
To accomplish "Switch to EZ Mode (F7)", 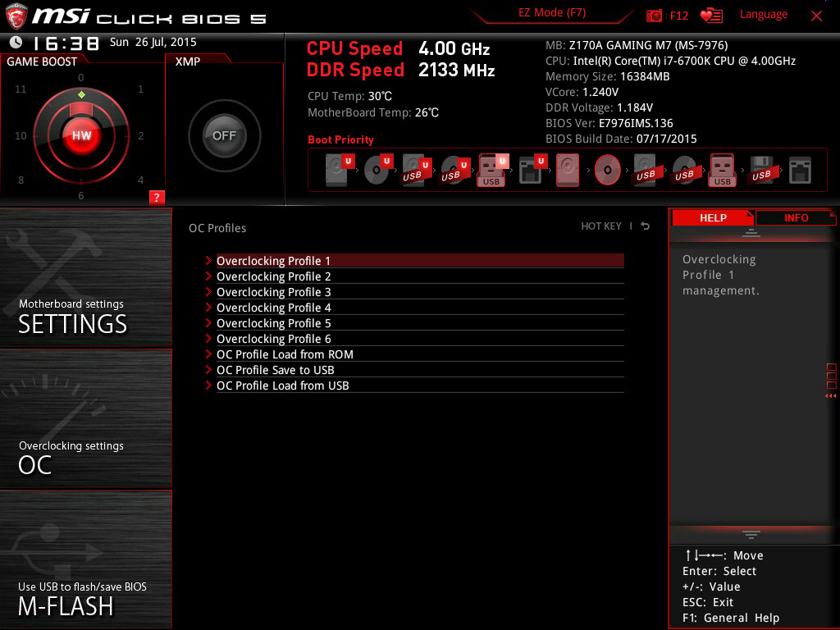I will [552, 12].
